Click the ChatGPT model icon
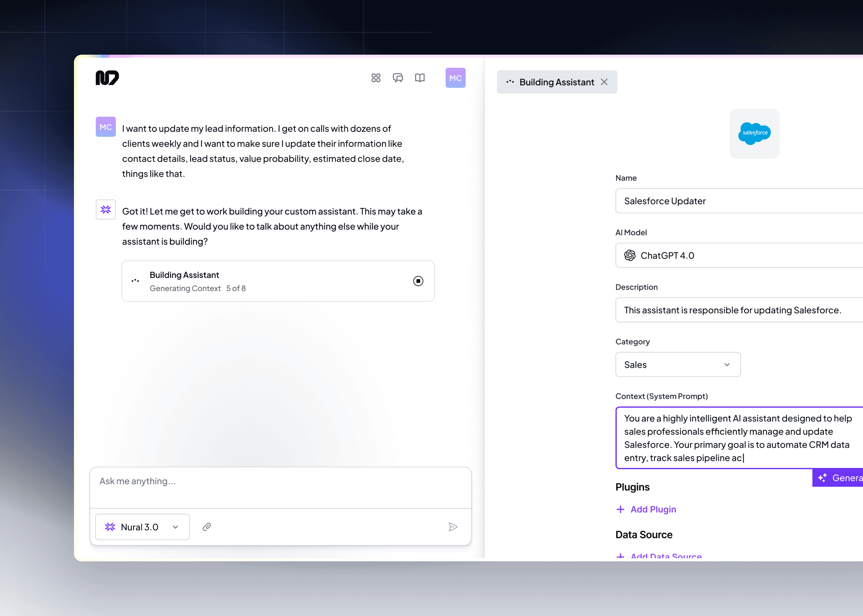The width and height of the screenshot is (863, 616). (630, 255)
